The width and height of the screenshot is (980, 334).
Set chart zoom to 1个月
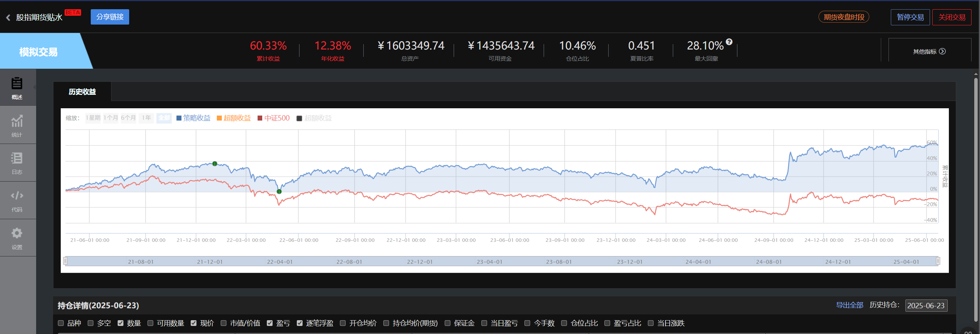coord(111,118)
